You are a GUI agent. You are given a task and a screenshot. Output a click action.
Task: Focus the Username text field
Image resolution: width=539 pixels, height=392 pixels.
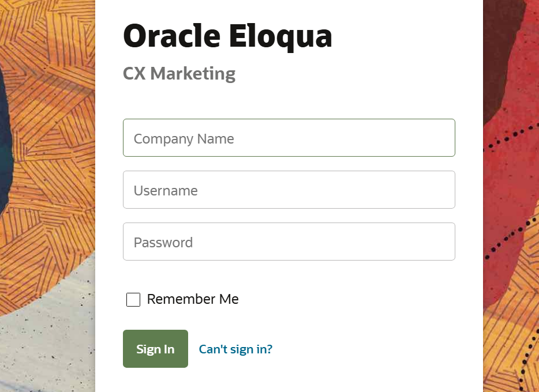click(289, 190)
